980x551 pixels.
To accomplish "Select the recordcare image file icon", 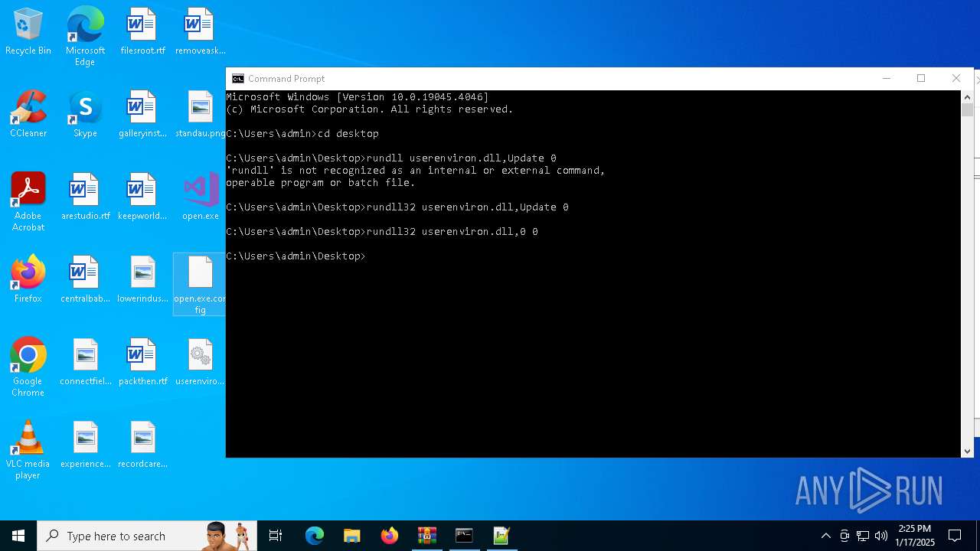I will (142, 445).
